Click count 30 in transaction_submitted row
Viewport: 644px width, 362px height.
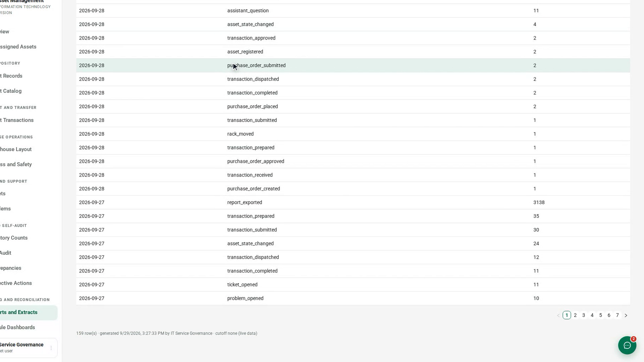pos(536,230)
